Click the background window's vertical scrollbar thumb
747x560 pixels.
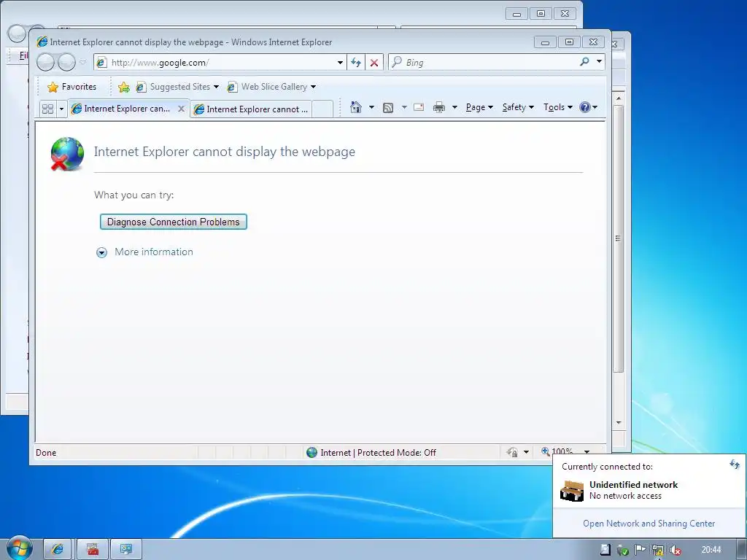pyautogui.click(x=619, y=238)
